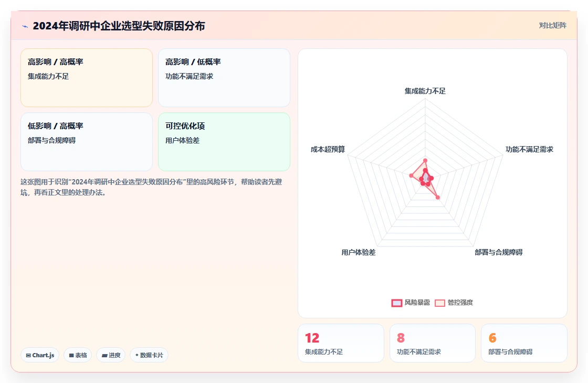Click the 表格 tag chip
This screenshot has width=588, height=383.
(x=78, y=355)
